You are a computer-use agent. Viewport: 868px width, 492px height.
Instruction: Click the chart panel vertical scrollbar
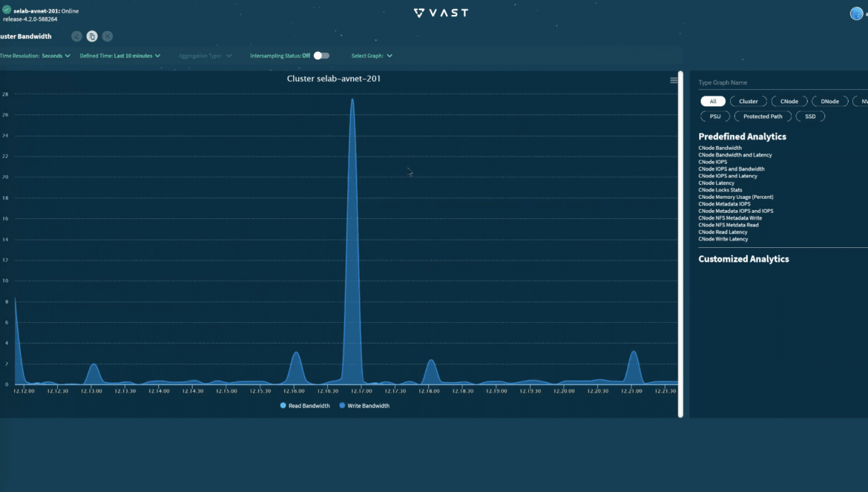pos(680,244)
